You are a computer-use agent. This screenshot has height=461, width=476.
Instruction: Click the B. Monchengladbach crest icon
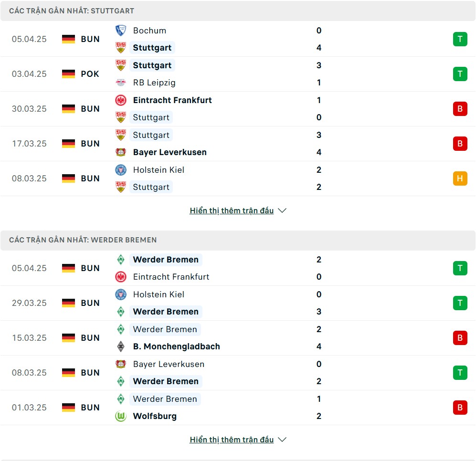click(x=121, y=346)
